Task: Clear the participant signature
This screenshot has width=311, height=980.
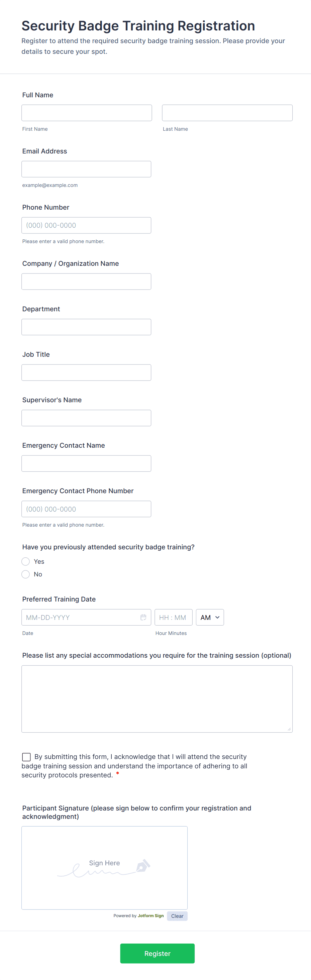Action: pos(177,916)
